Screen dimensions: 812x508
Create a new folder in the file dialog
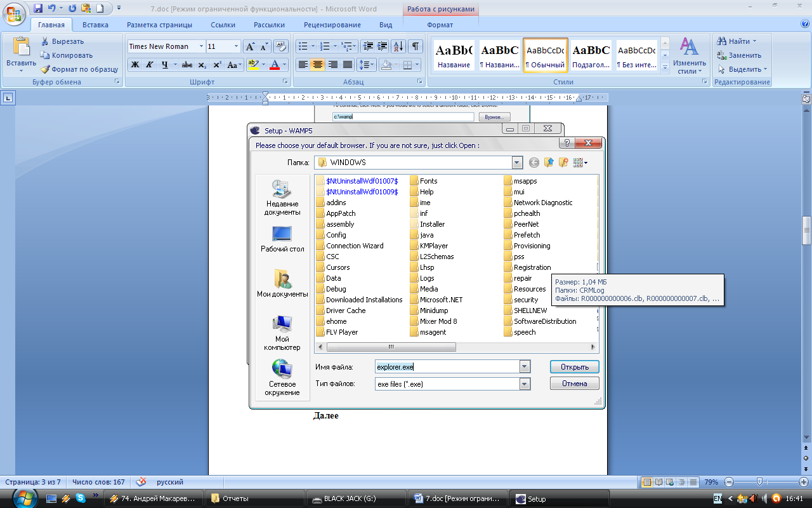point(563,163)
